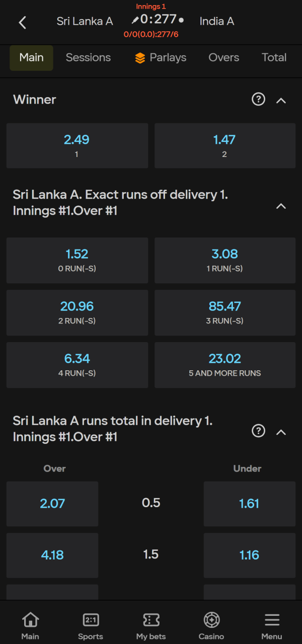Viewport: 302px width, 644px height.
Task: Open Sports scoreboard icon in bottom bar
Action: point(91,619)
